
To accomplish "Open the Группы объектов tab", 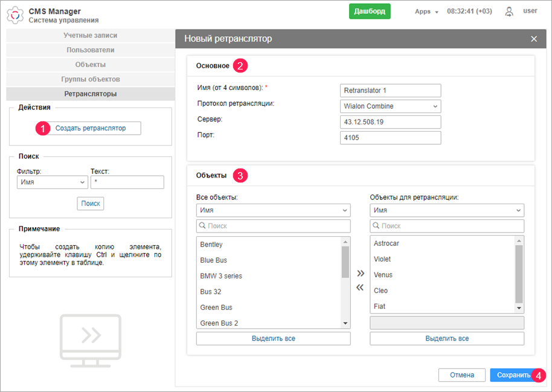I will pyautogui.click(x=91, y=79).
